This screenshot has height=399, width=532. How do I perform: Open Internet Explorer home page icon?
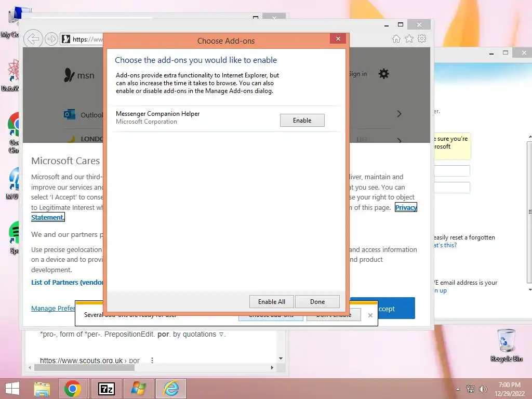[396, 38]
